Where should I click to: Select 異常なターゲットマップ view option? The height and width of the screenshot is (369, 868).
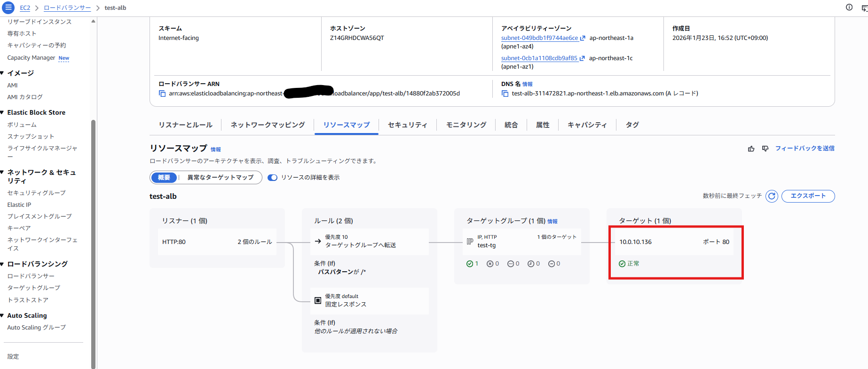click(220, 178)
